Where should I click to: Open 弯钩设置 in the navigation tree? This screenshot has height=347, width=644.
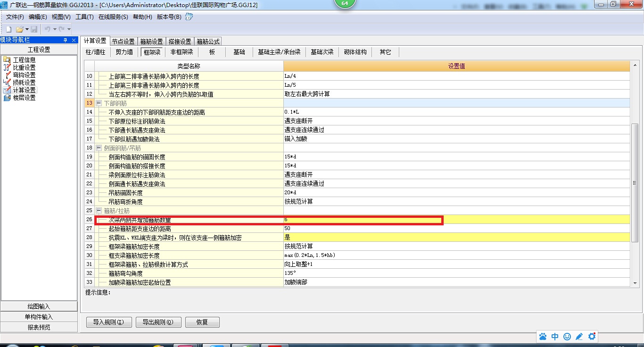tap(24, 75)
